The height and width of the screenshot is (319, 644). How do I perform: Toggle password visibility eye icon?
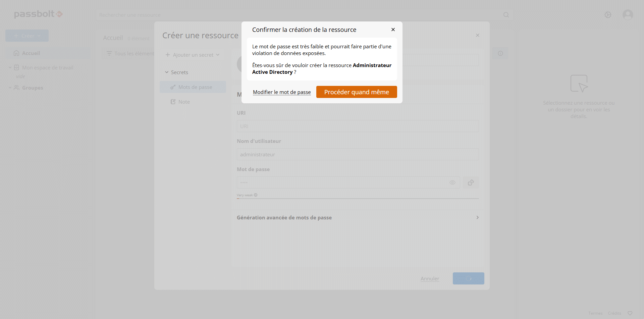452,182
